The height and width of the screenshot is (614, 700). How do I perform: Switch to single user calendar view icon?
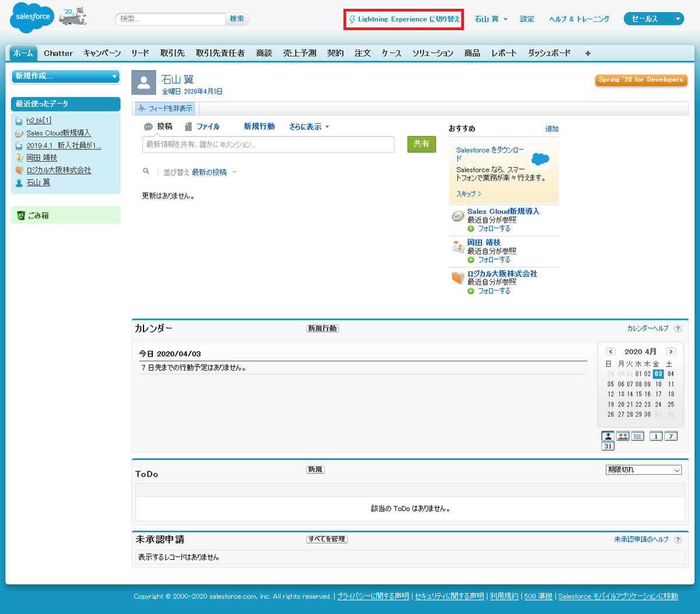(x=608, y=436)
